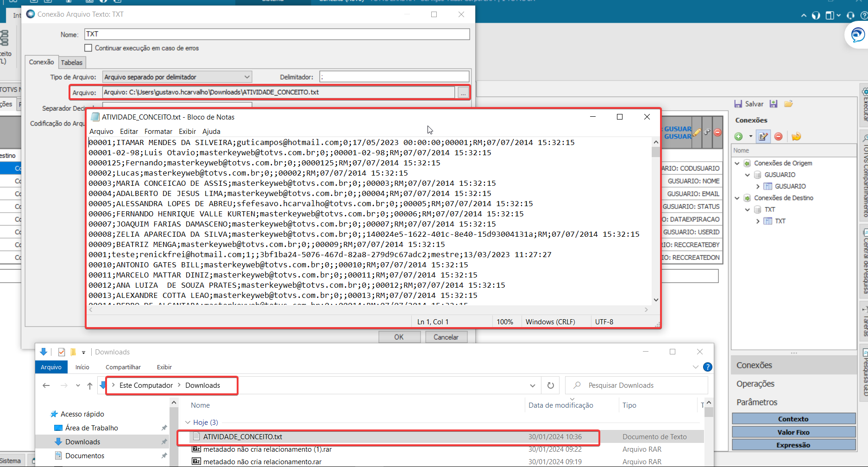The image size is (868, 467).
Task: Open the Explorer recent locations dropdown chevron
Action: 78,385
